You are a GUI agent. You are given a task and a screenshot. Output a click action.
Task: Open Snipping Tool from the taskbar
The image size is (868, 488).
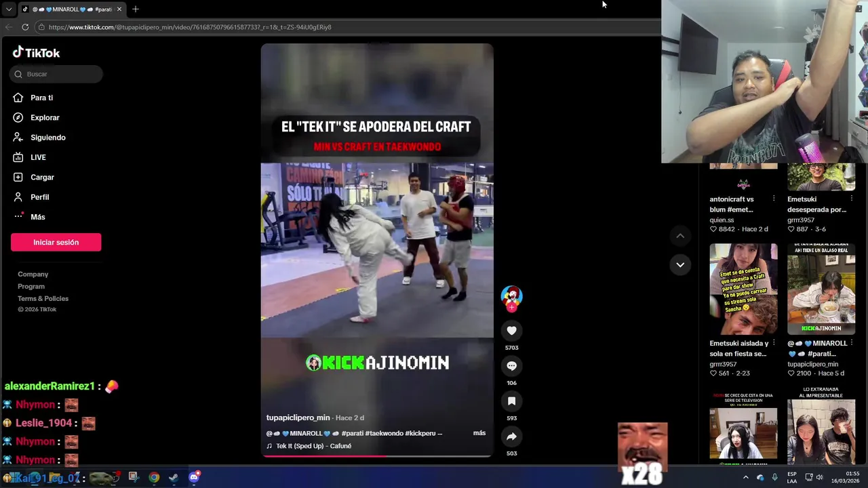click(134, 477)
